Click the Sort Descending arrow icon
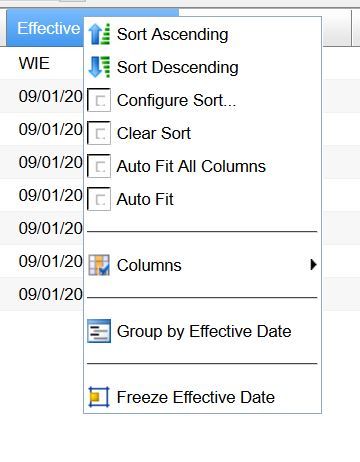This screenshot has width=360, height=462. pos(99,67)
